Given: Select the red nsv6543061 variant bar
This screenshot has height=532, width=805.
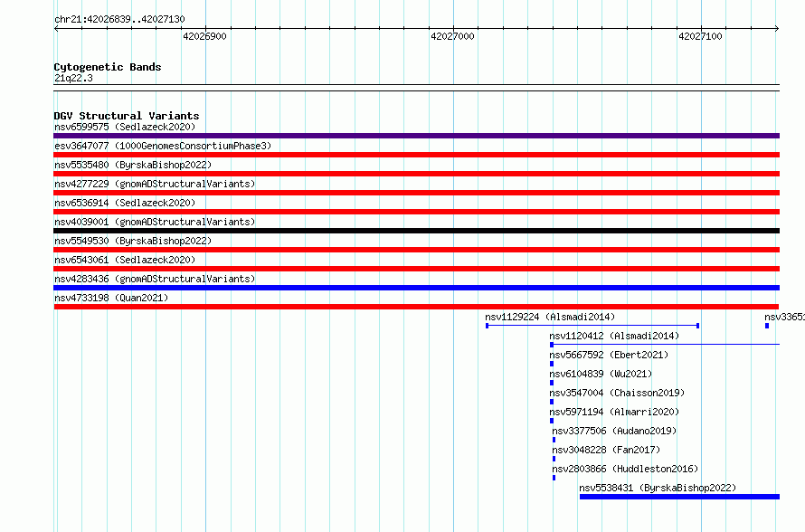Looking at the screenshot, I should 416,269.
